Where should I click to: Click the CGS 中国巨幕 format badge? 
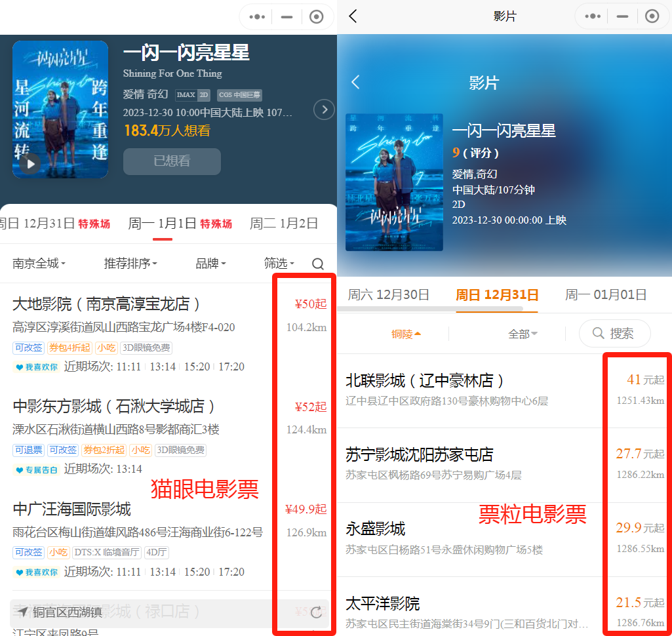[x=239, y=94]
